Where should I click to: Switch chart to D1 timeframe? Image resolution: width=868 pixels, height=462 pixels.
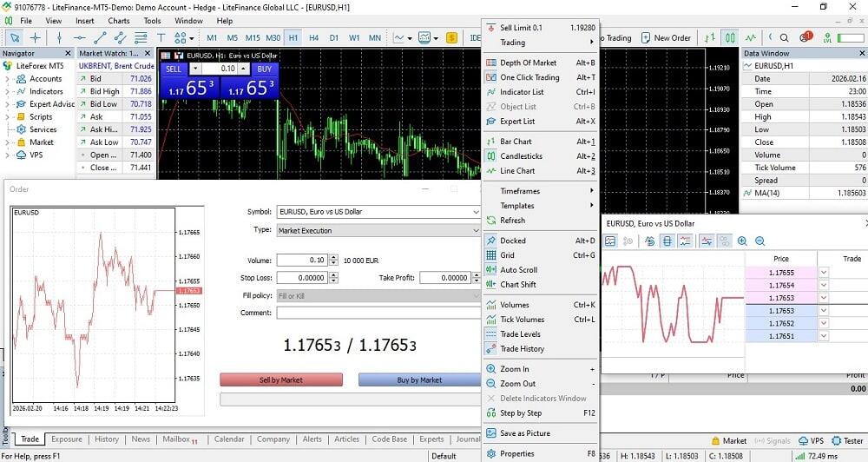coord(334,37)
